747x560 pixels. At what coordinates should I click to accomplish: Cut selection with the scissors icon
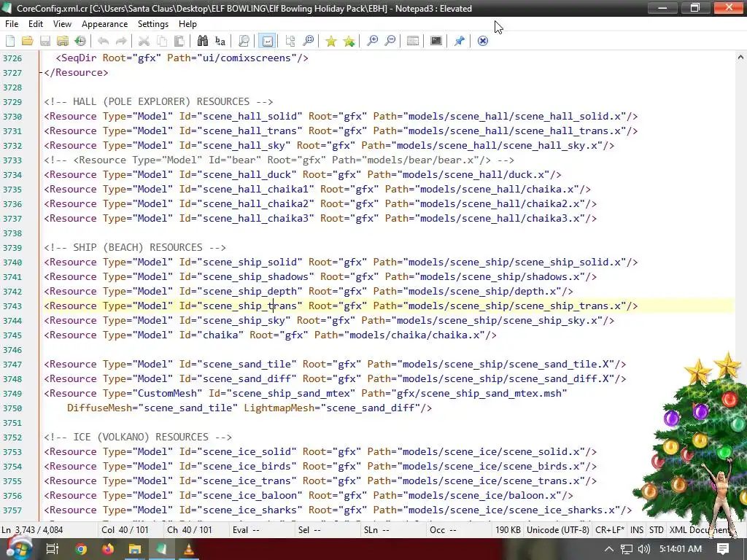click(144, 41)
